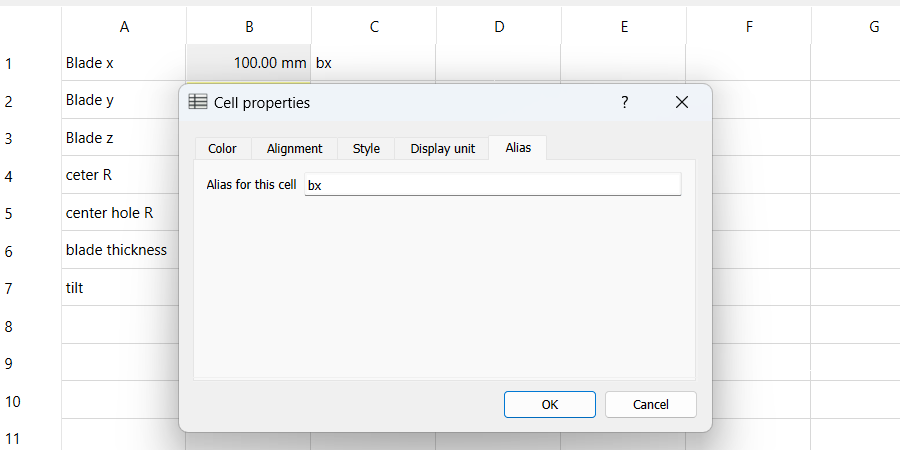Viewport: 900px width, 450px height.
Task: Go to the Display unit tab
Action: (x=442, y=148)
